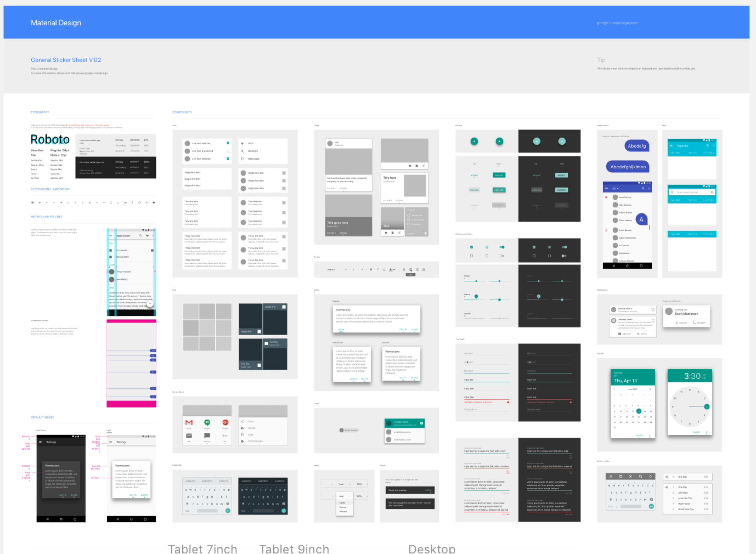Click the grey envelope Mail icon

click(x=189, y=436)
